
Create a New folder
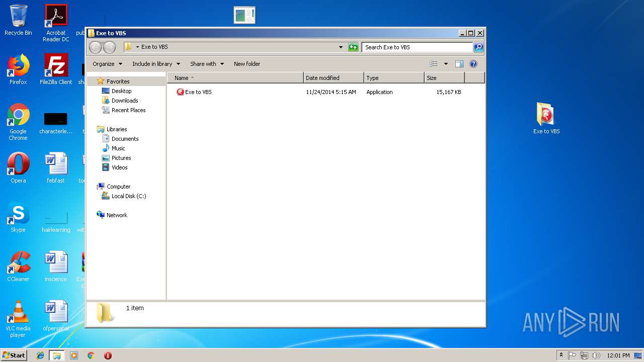247,64
